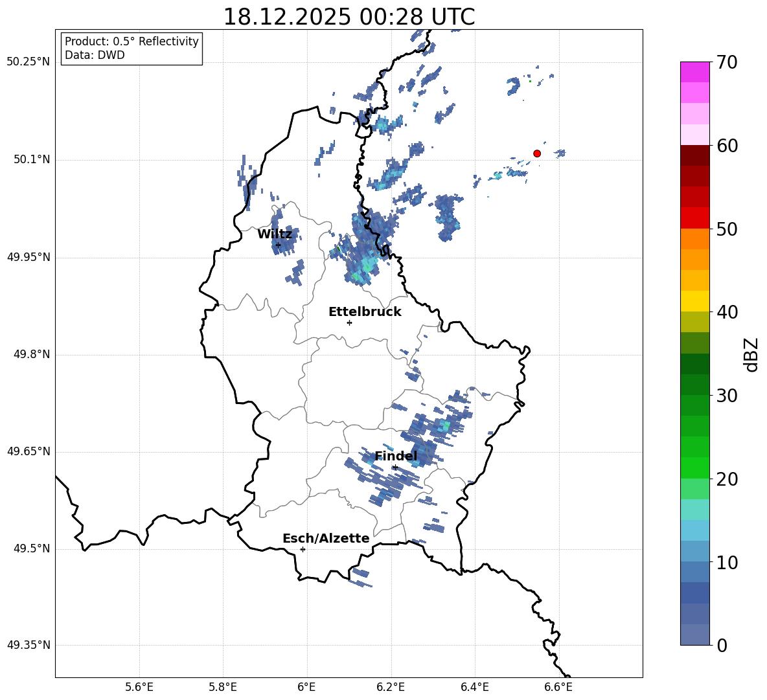Click the Esch/Alzette location cross marker
Image resolution: width=767 pixels, height=700 pixels.
[303, 549]
